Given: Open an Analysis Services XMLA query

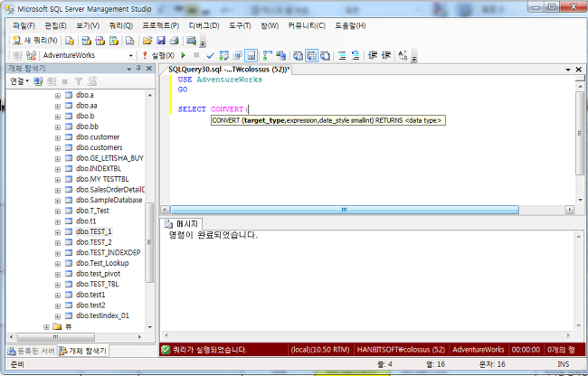Looking at the screenshot, I should [114, 41].
